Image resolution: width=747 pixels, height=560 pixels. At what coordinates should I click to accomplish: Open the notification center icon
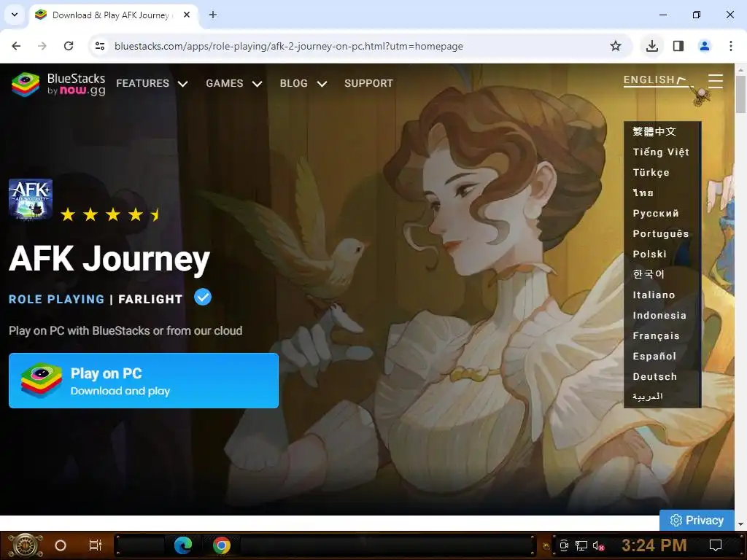click(716, 545)
